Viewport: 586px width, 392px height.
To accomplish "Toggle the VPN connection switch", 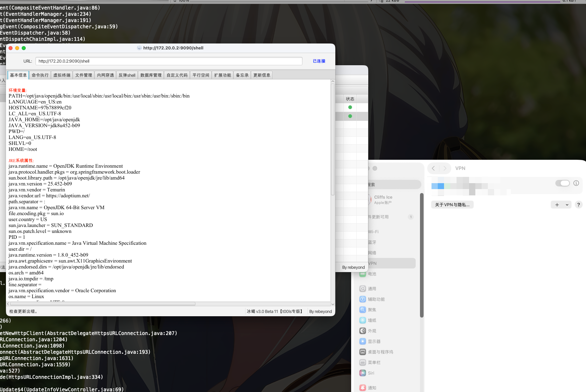I will (x=562, y=183).
